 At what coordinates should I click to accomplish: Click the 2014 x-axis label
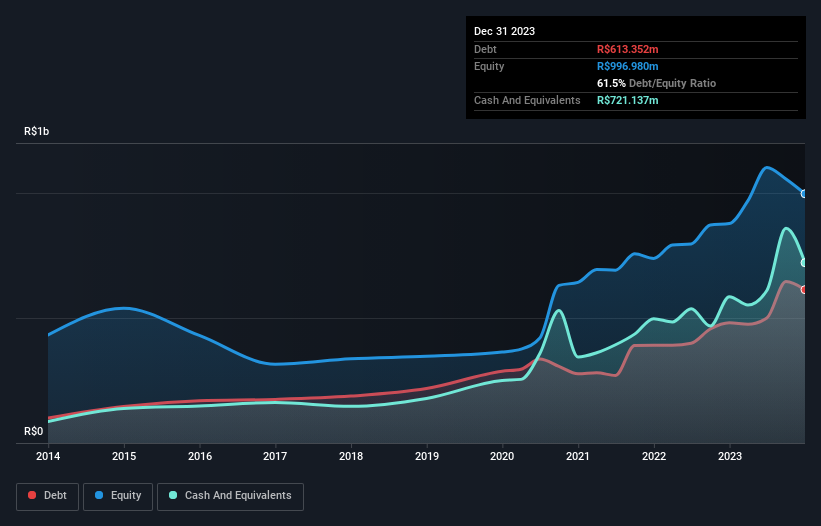[x=48, y=456]
